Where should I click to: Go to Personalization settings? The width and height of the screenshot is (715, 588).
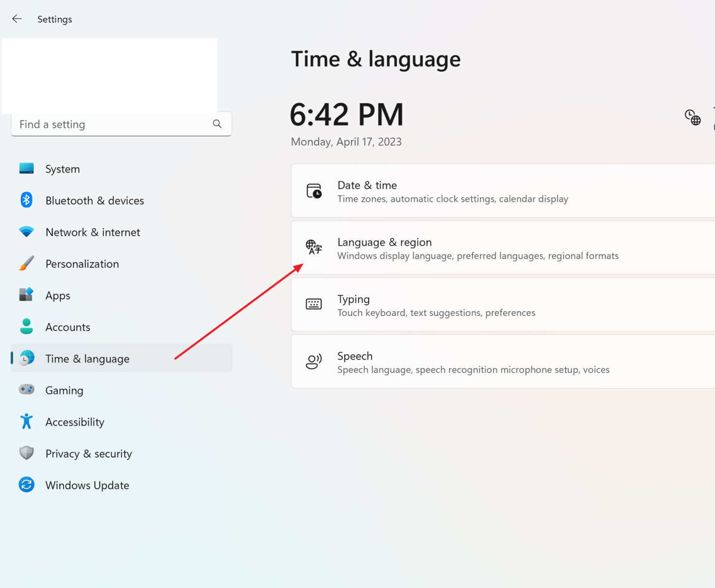coord(121,264)
